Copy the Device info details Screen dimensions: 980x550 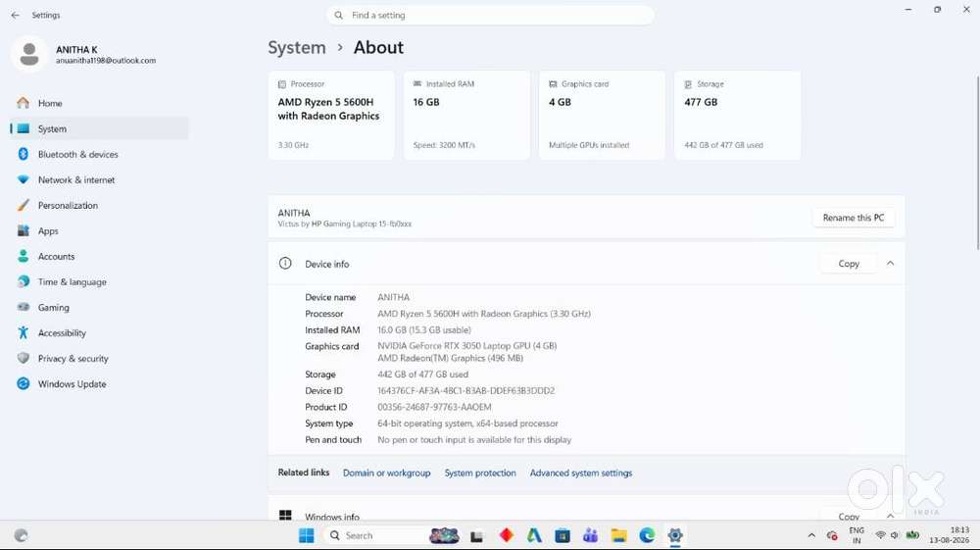(x=849, y=264)
